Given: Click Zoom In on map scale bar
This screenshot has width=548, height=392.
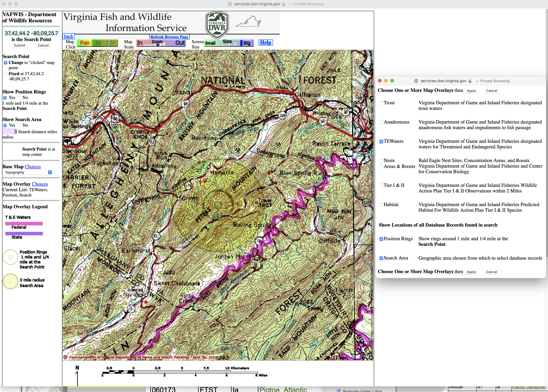Looking at the screenshot, I should 140,43.
